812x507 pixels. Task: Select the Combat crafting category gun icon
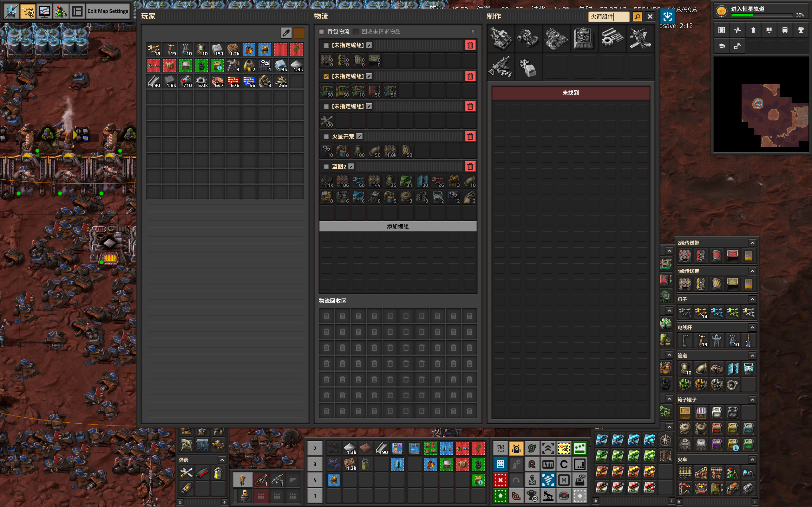(500, 67)
